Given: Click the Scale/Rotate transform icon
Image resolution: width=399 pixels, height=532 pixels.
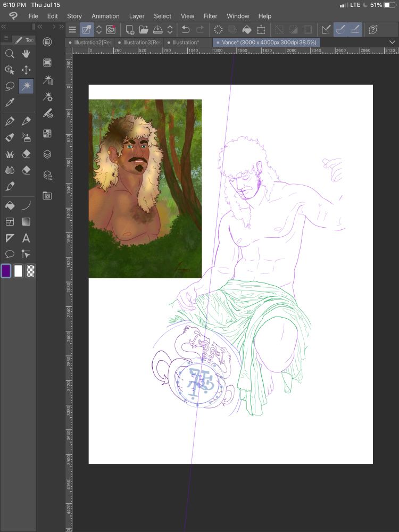Looking at the screenshot, I should [x=261, y=29].
